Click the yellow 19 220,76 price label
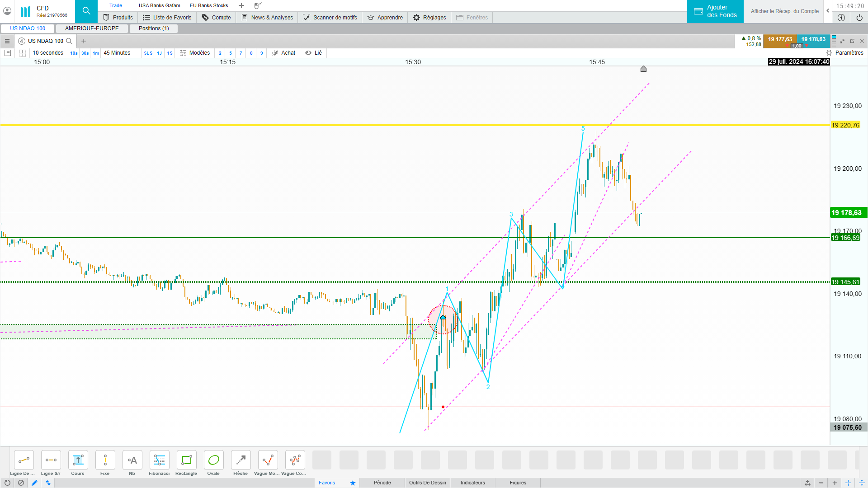 pyautogui.click(x=845, y=125)
